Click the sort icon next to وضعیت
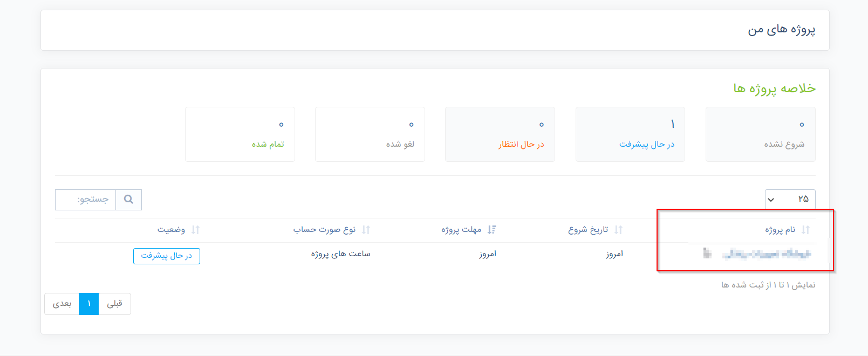The image size is (868, 356). point(195,230)
